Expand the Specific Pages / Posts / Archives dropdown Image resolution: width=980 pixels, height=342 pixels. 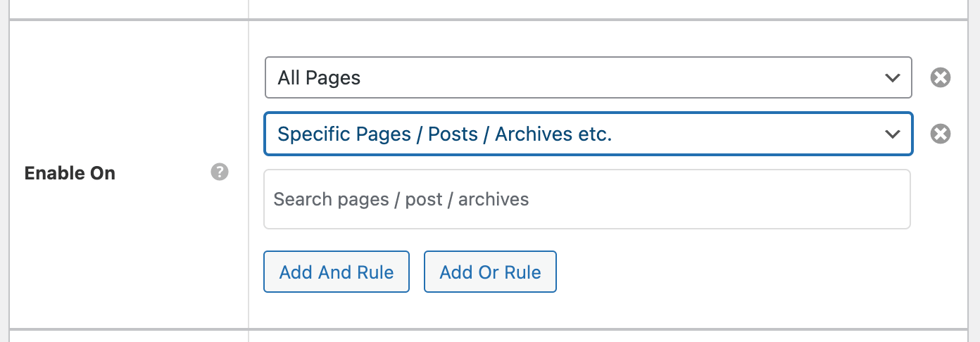click(588, 134)
